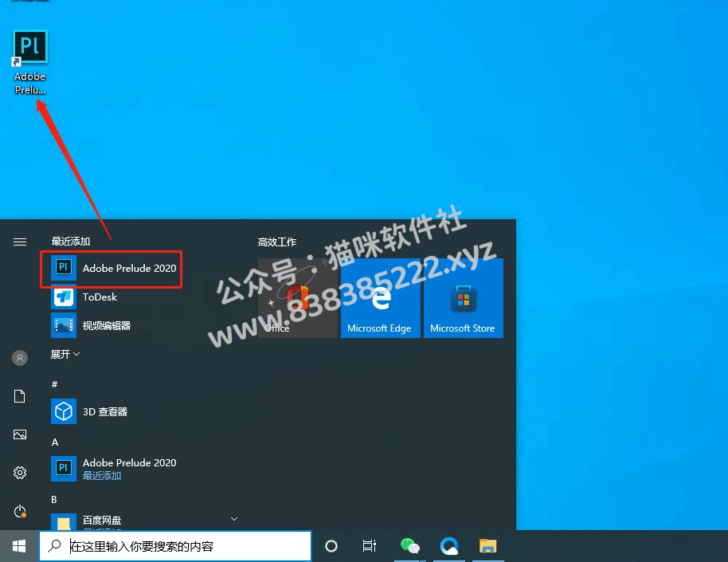The image size is (728, 562).
Task: Click the 最近添加 section heading
Action: pyautogui.click(x=71, y=241)
